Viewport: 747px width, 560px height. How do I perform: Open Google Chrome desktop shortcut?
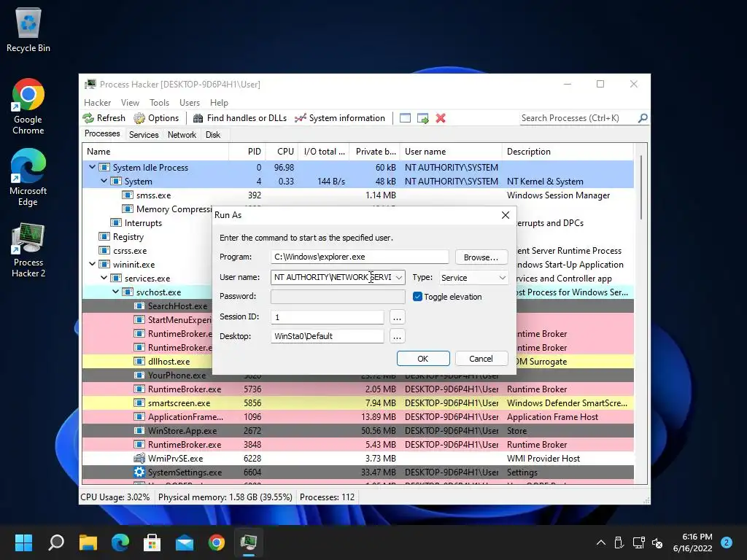click(28, 106)
